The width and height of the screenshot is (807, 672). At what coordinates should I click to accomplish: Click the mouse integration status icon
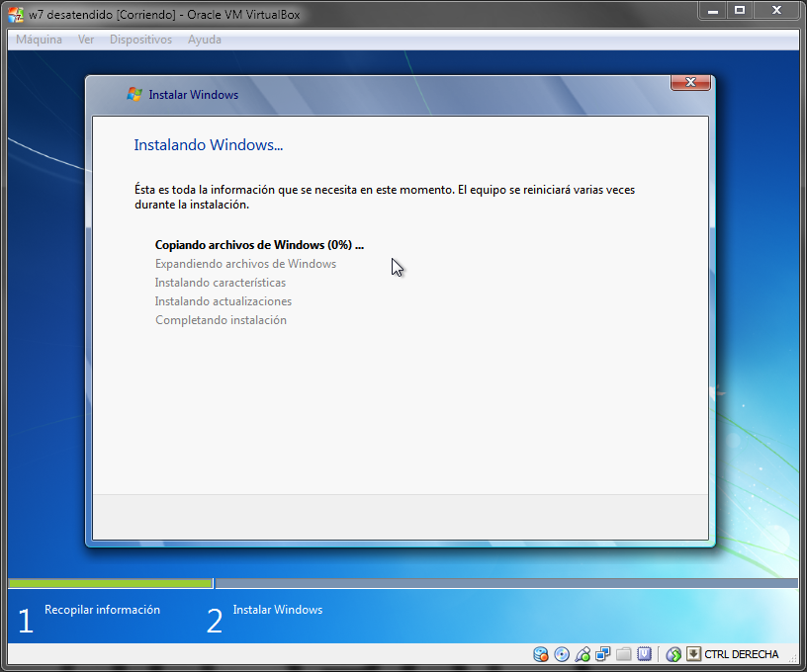click(x=673, y=654)
